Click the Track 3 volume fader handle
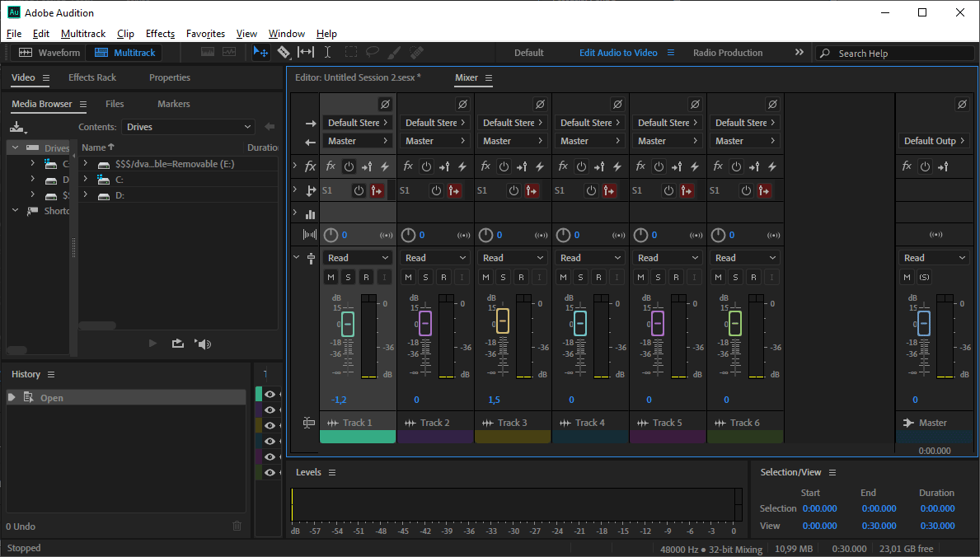The height and width of the screenshot is (557, 980). 503,321
